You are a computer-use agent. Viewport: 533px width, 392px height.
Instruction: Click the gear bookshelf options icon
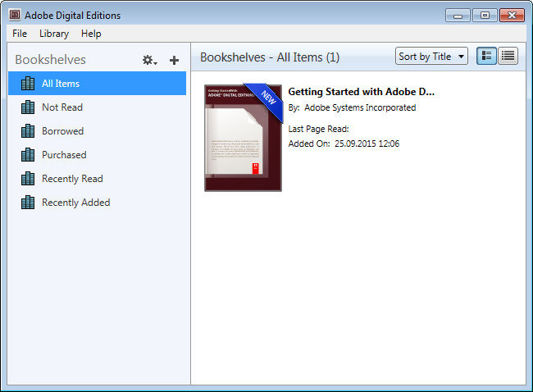point(148,60)
